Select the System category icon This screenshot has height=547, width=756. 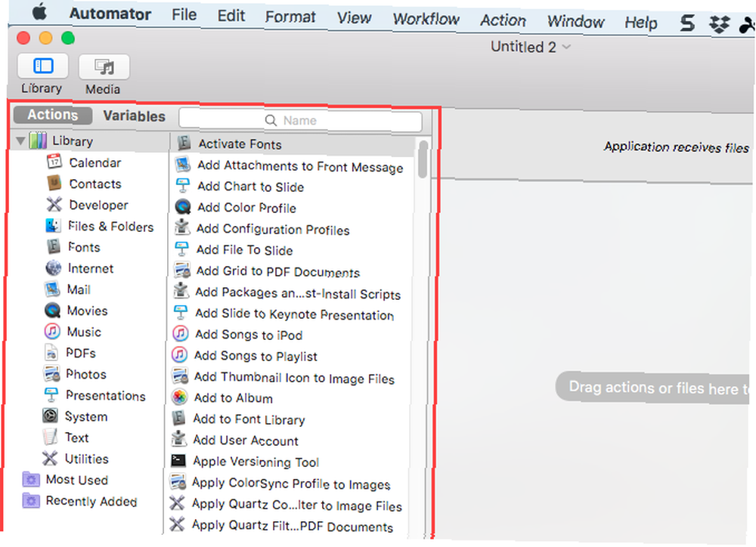(50, 416)
